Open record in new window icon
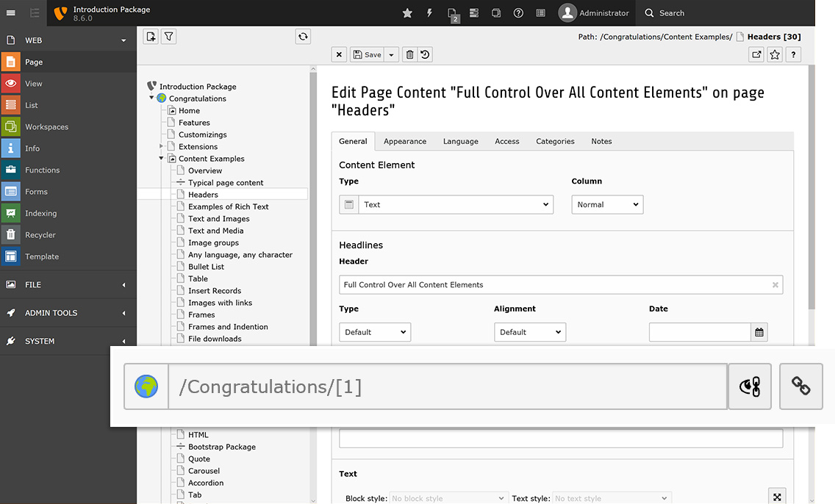Viewport: 838px width, 504px height. tap(756, 54)
